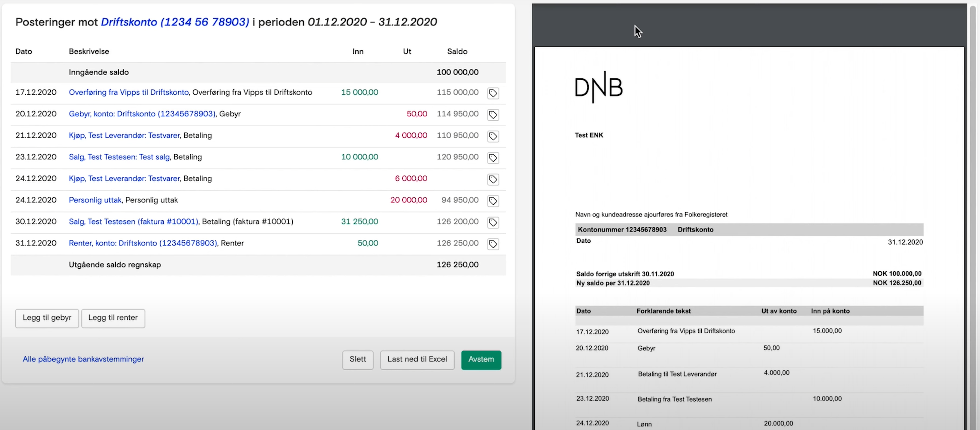The height and width of the screenshot is (430, 980).
Task: Open the 21.12.2020 Kjøp, Test Leverandør link
Action: pos(124,135)
